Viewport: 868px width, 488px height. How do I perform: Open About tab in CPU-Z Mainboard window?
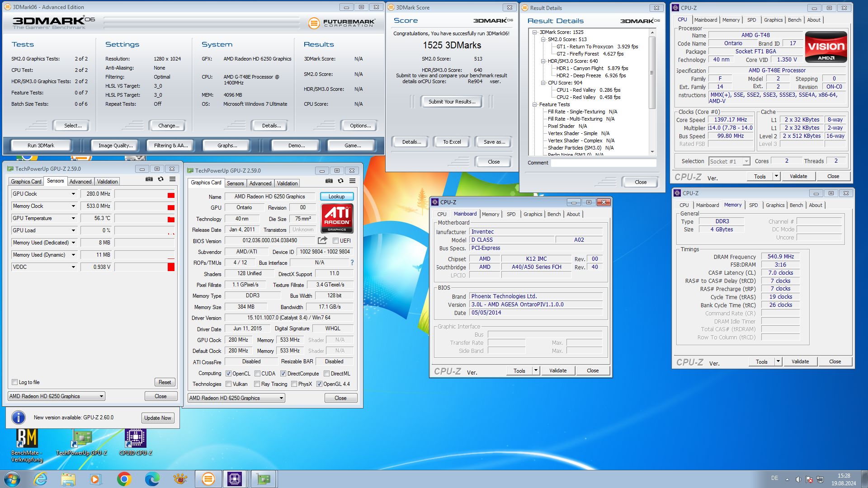[x=573, y=214]
